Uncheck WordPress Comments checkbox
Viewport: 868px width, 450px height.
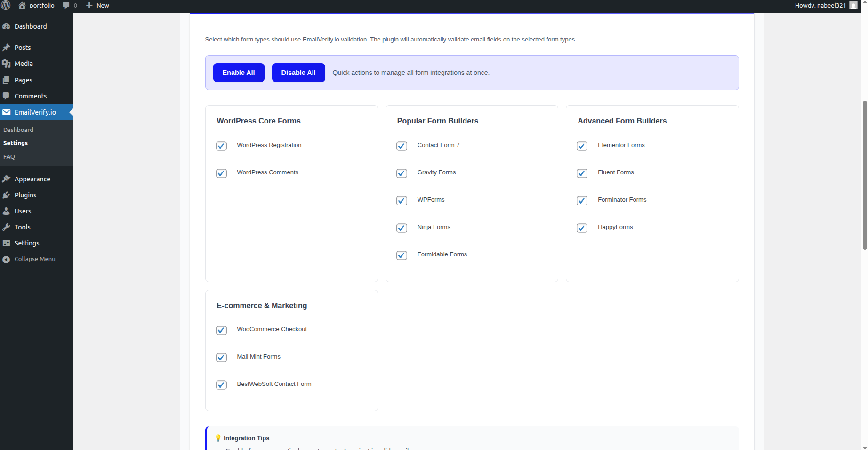(221, 173)
